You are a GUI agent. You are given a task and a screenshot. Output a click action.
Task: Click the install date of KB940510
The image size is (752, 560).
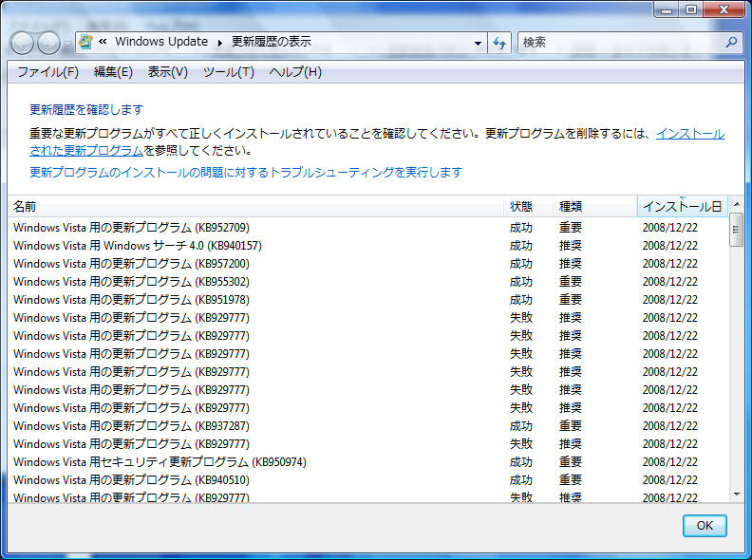coord(670,480)
